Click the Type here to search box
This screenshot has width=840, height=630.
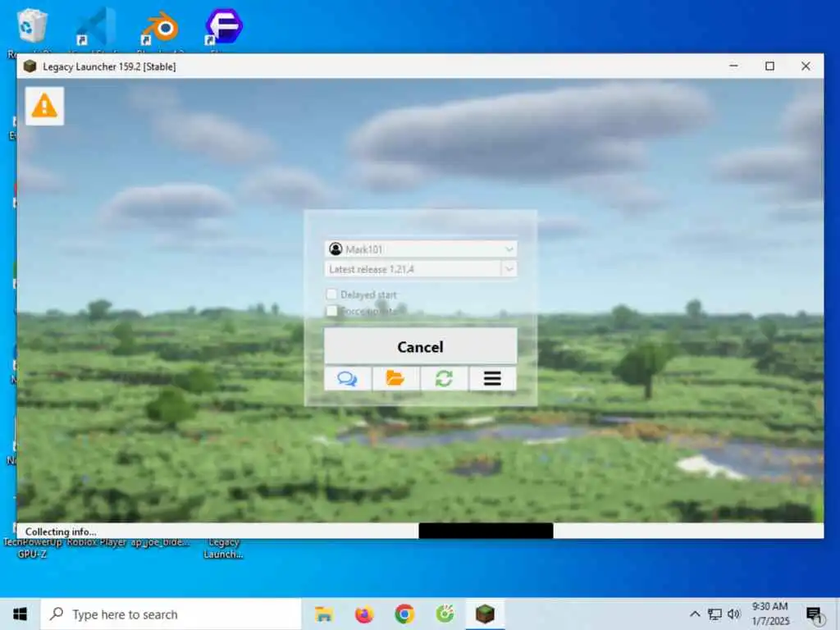click(x=171, y=614)
